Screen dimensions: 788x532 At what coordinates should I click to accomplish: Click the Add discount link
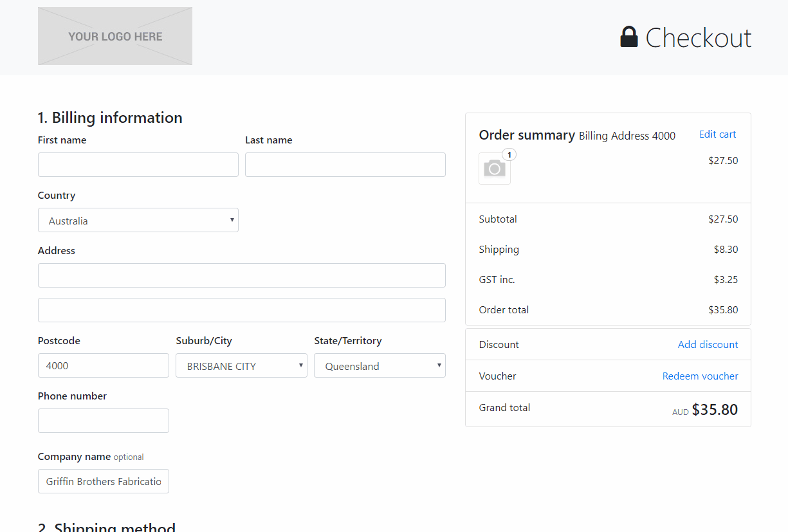[x=708, y=345]
